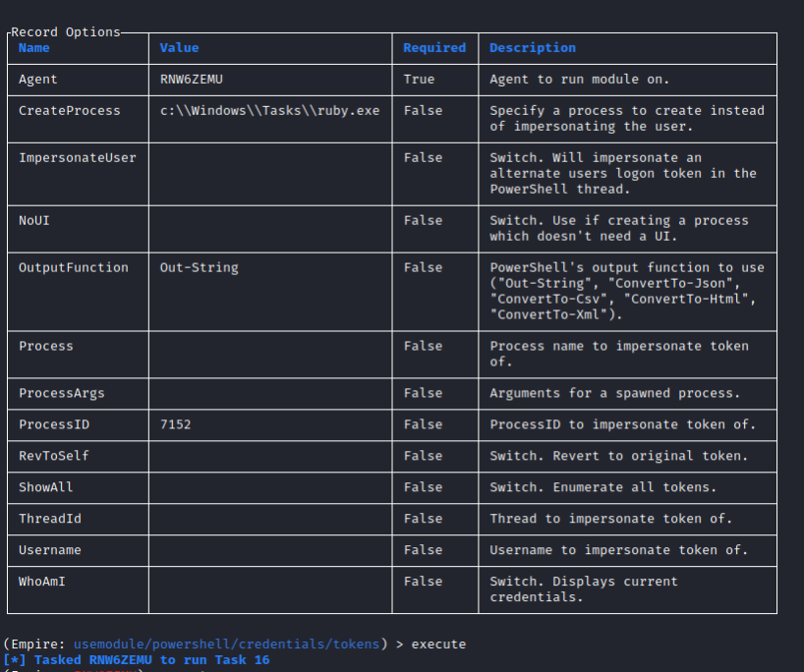Click the Required column header
The height and width of the screenshot is (672, 804).
[434, 48]
